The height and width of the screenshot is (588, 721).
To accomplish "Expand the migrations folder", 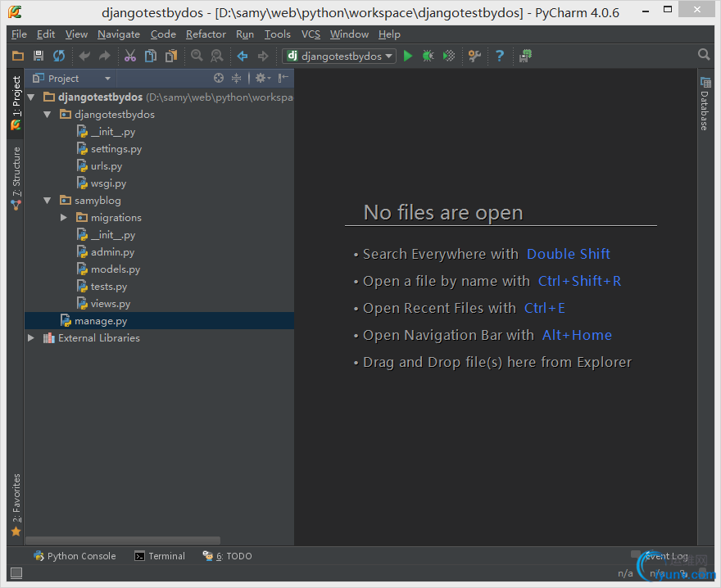I will click(x=64, y=218).
